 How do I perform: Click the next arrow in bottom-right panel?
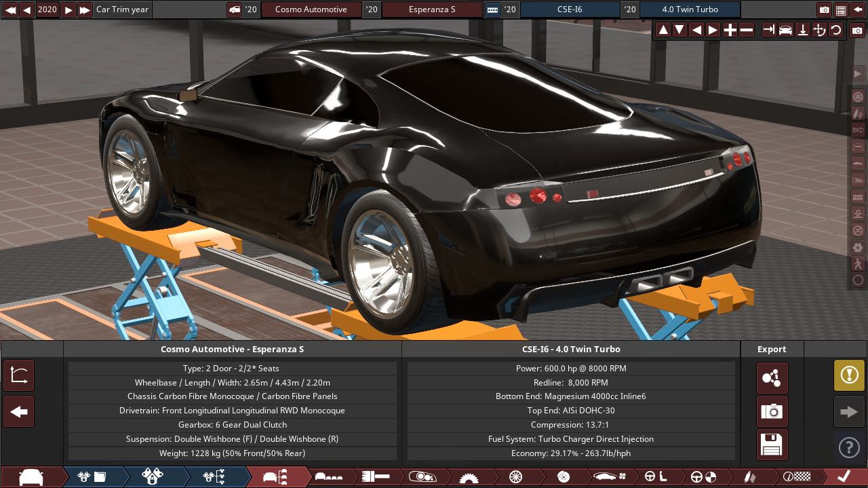[850, 411]
